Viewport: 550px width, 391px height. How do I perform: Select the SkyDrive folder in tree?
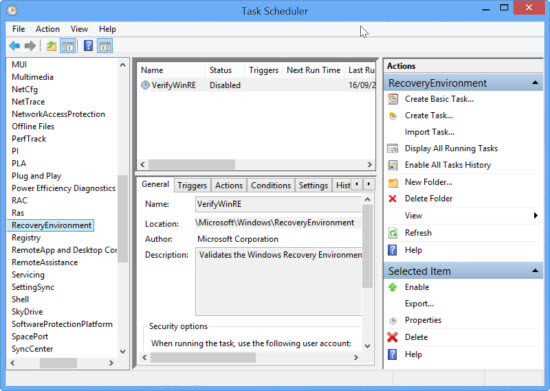(27, 312)
